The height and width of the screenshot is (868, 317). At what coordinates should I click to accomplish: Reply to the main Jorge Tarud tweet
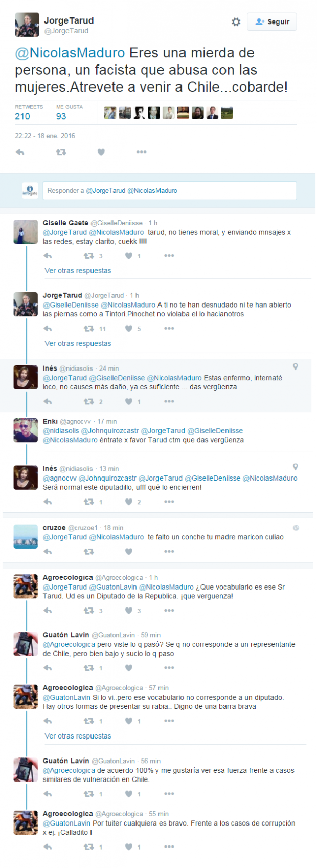[20, 152]
